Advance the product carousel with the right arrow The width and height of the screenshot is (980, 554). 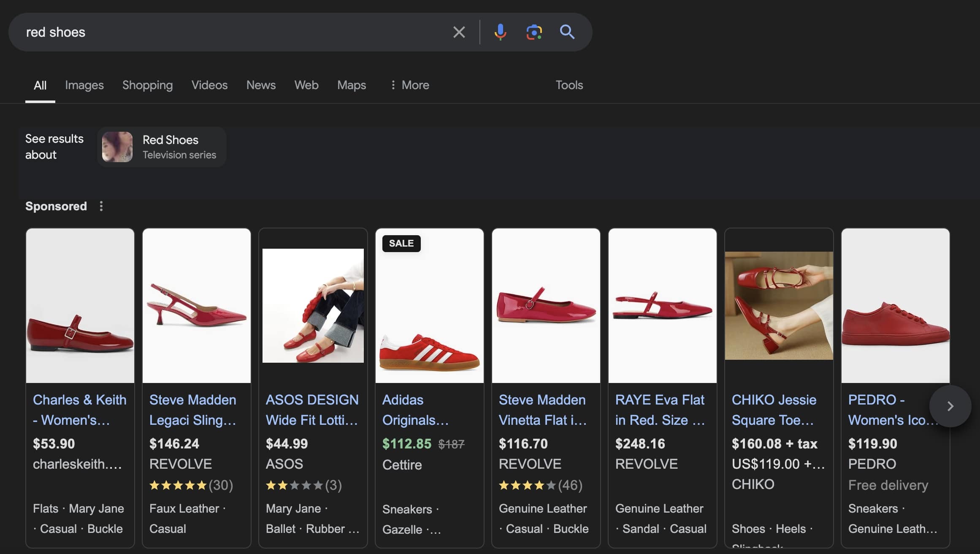[950, 406]
